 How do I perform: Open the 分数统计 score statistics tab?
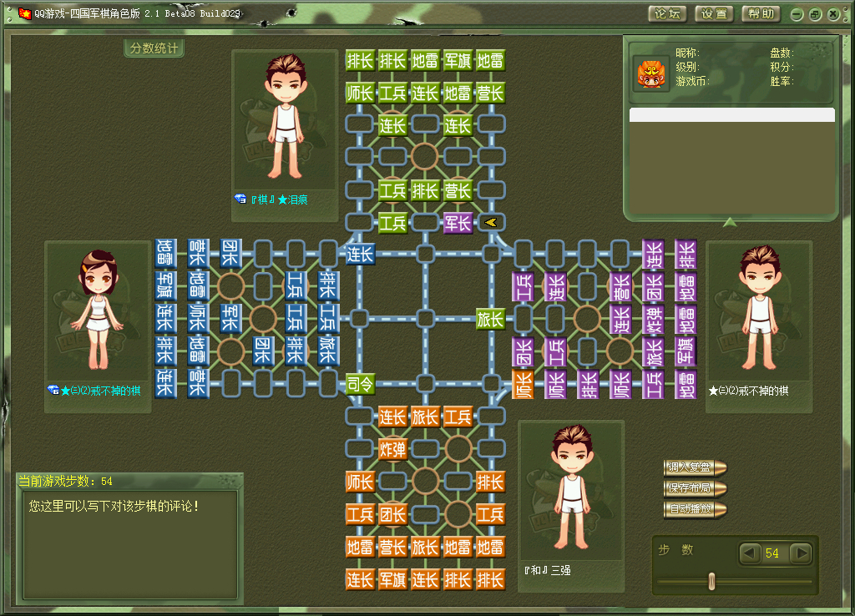coord(154,48)
